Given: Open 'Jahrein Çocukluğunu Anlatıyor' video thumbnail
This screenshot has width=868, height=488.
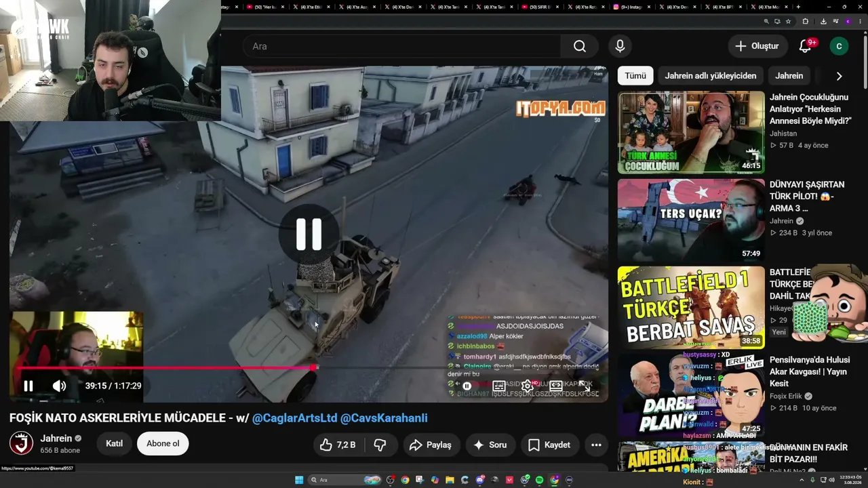Looking at the screenshot, I should (691, 132).
